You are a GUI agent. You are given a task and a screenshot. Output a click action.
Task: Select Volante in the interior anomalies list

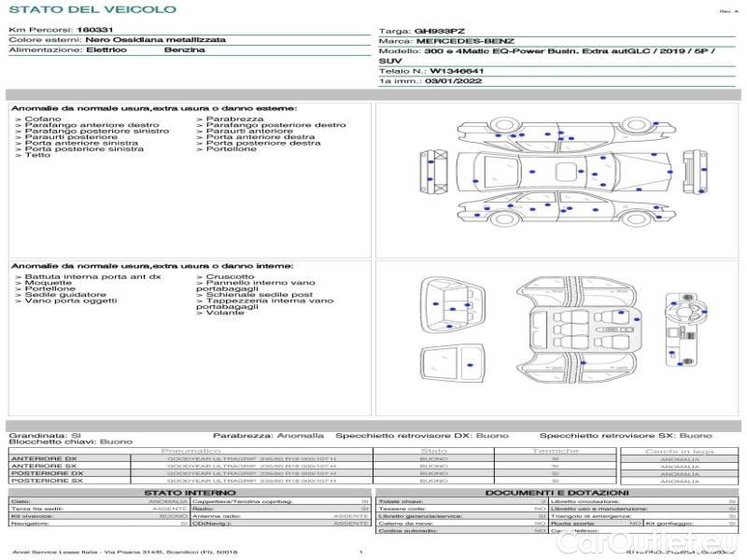(x=224, y=314)
